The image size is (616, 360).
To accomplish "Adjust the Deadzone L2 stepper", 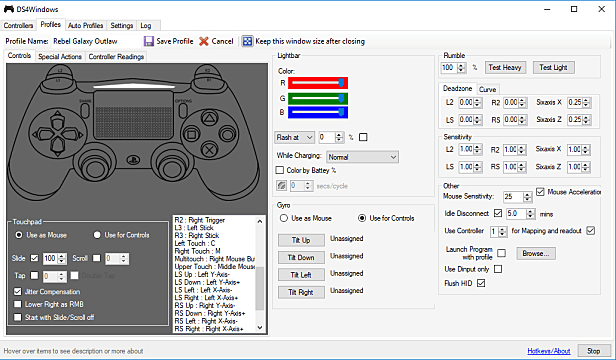I will [477, 103].
